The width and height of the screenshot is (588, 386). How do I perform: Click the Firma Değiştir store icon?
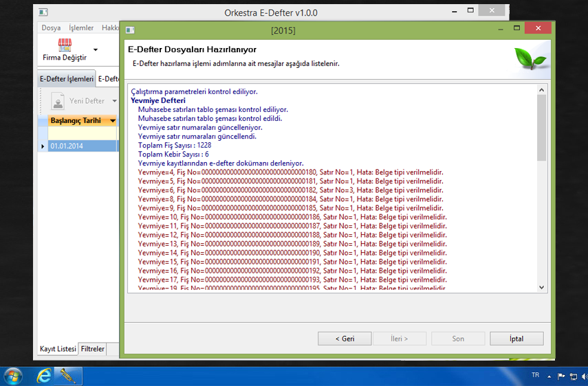pos(65,45)
